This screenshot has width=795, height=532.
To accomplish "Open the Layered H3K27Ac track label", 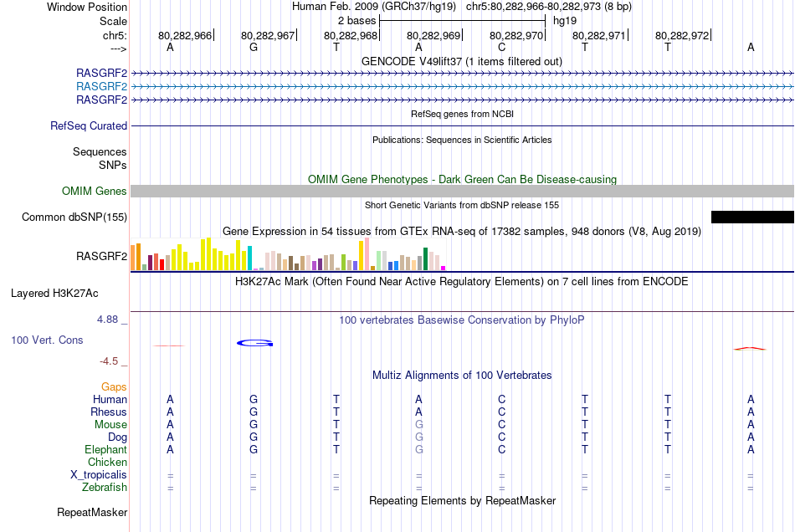I will point(54,294).
